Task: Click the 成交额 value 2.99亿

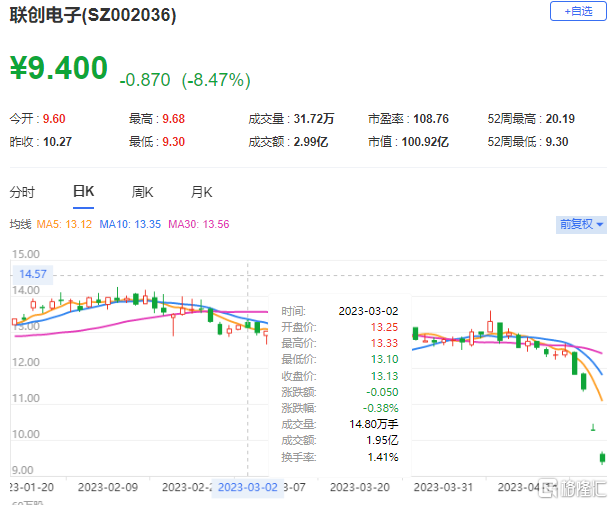Action: coord(311,142)
